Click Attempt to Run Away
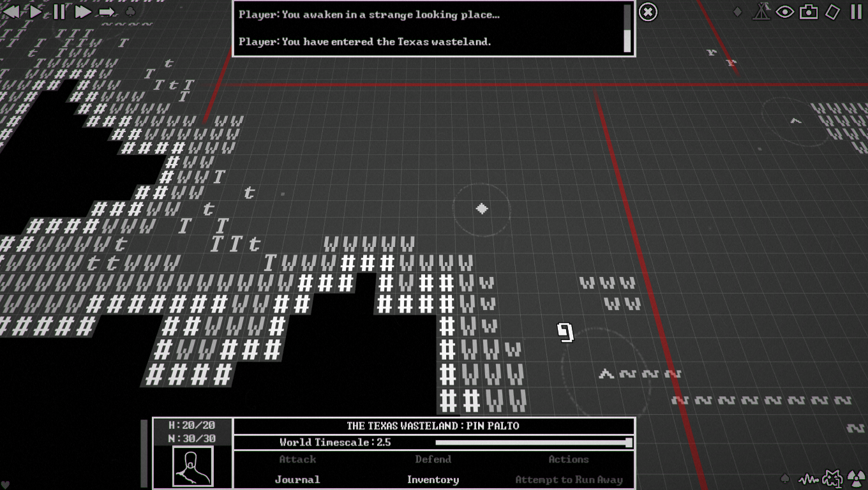Screen dimensions: 868x490 click(569, 480)
